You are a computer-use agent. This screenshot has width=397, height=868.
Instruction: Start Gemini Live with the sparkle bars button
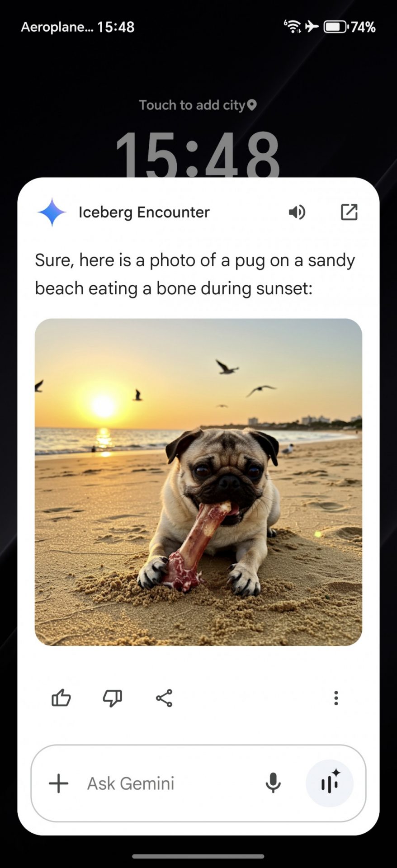pyautogui.click(x=330, y=783)
